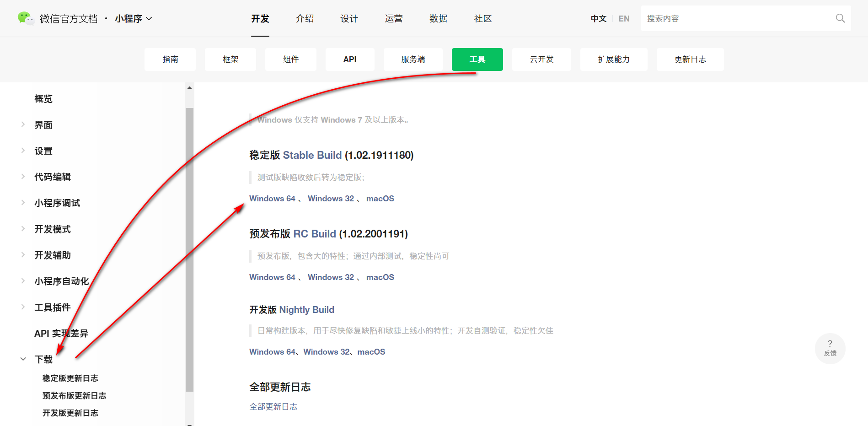This screenshot has width=868, height=426.
Task: Select the 数据 top navigation tab
Action: point(438,19)
